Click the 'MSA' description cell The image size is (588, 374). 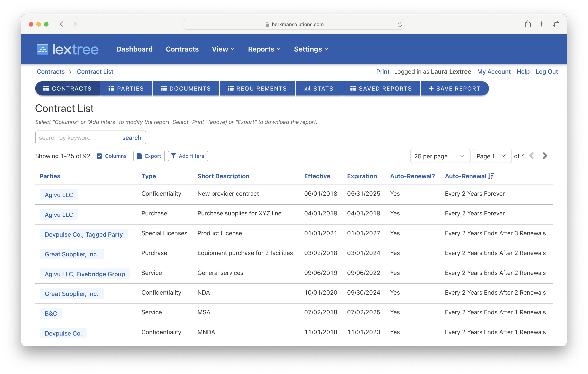tap(204, 312)
